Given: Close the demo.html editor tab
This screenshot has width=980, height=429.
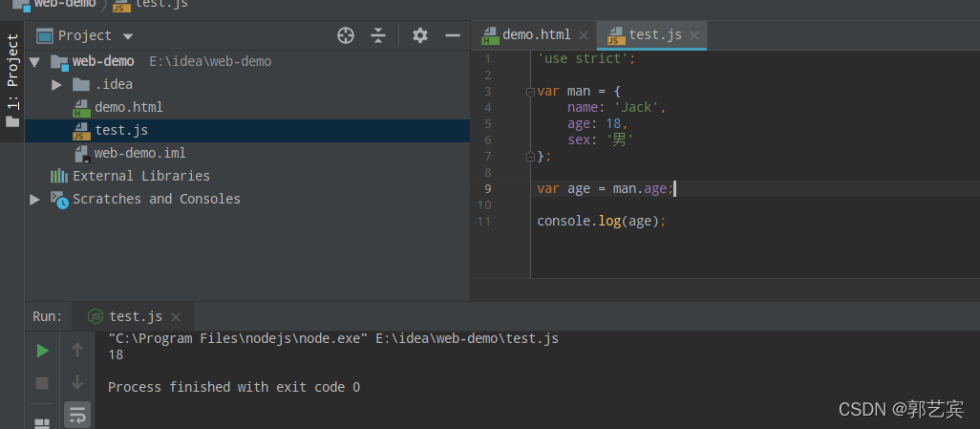Looking at the screenshot, I should pos(584,35).
